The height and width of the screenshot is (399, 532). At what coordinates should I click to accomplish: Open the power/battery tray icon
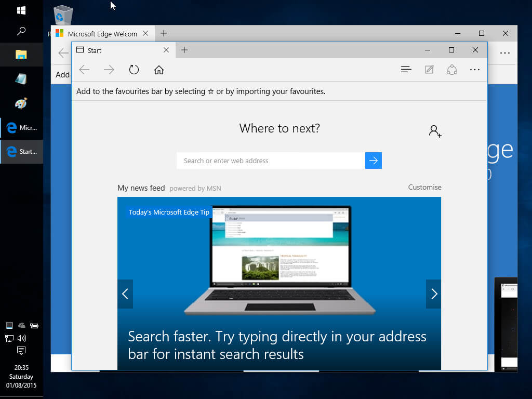tap(34, 326)
